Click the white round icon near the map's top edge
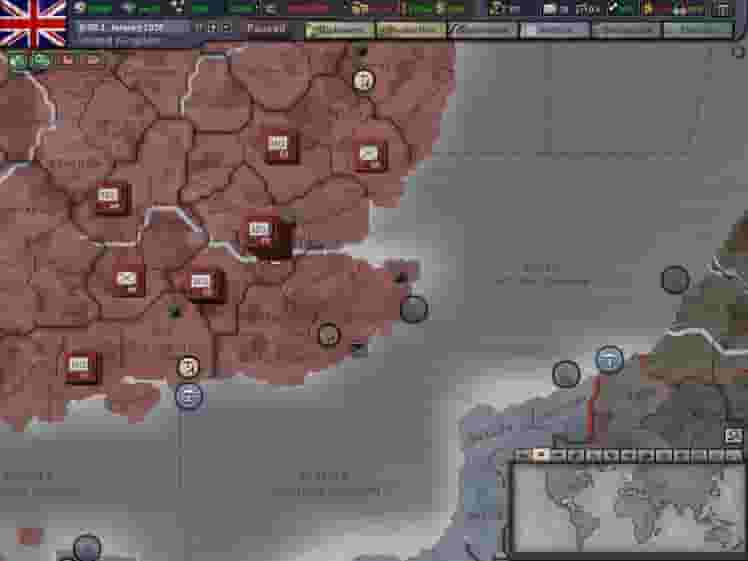The width and height of the screenshot is (748, 561). [364, 81]
